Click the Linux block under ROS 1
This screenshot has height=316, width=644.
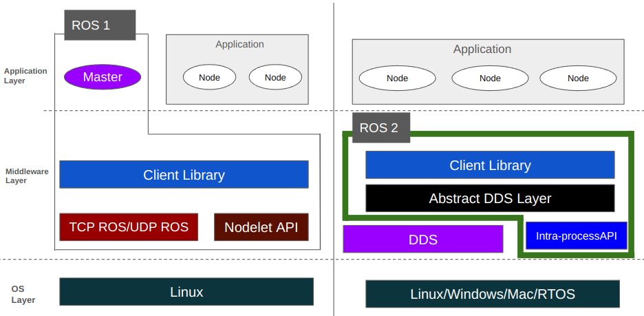186,292
